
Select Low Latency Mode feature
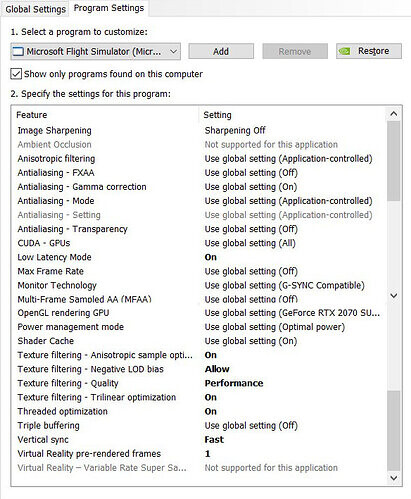click(x=54, y=257)
